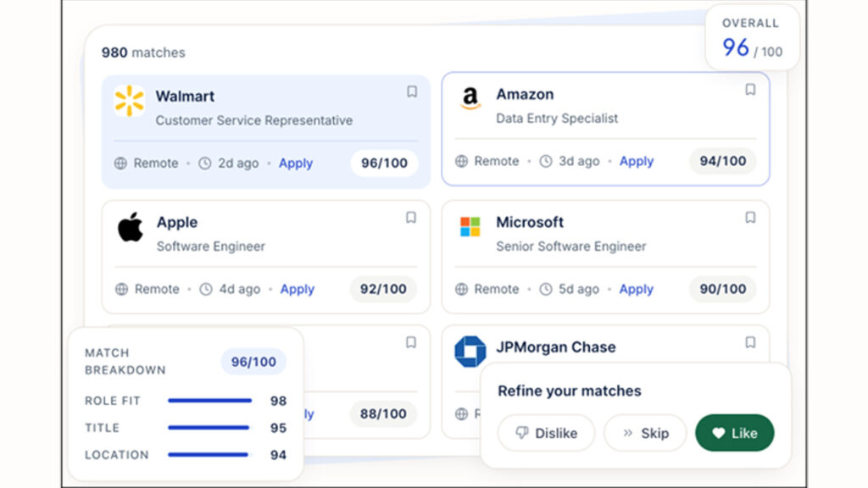Click the 96/100 score on Walmart card
Image resolution: width=868 pixels, height=488 pixels.
(x=384, y=164)
